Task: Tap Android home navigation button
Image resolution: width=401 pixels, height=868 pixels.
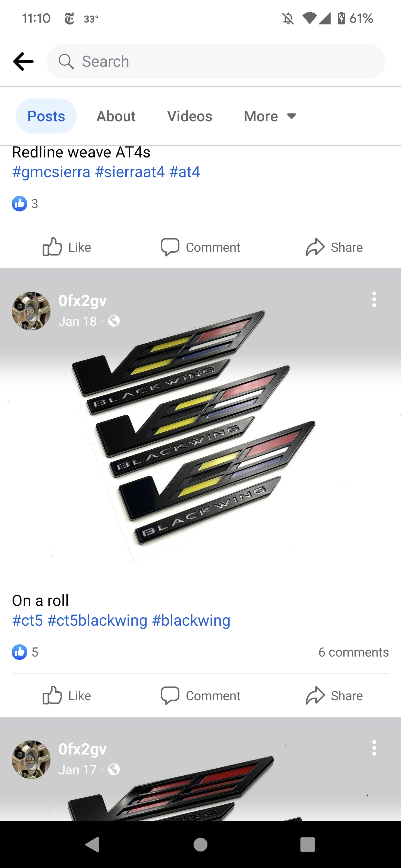Action: [200, 844]
